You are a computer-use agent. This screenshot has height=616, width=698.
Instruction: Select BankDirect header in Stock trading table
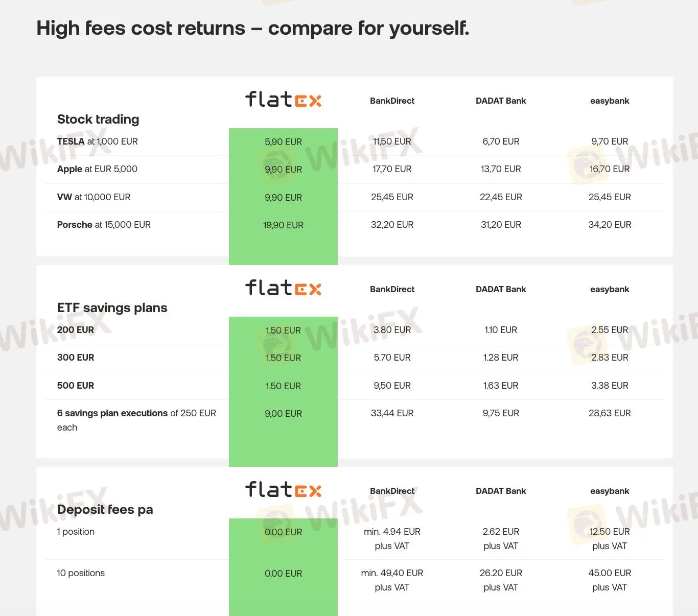click(392, 101)
